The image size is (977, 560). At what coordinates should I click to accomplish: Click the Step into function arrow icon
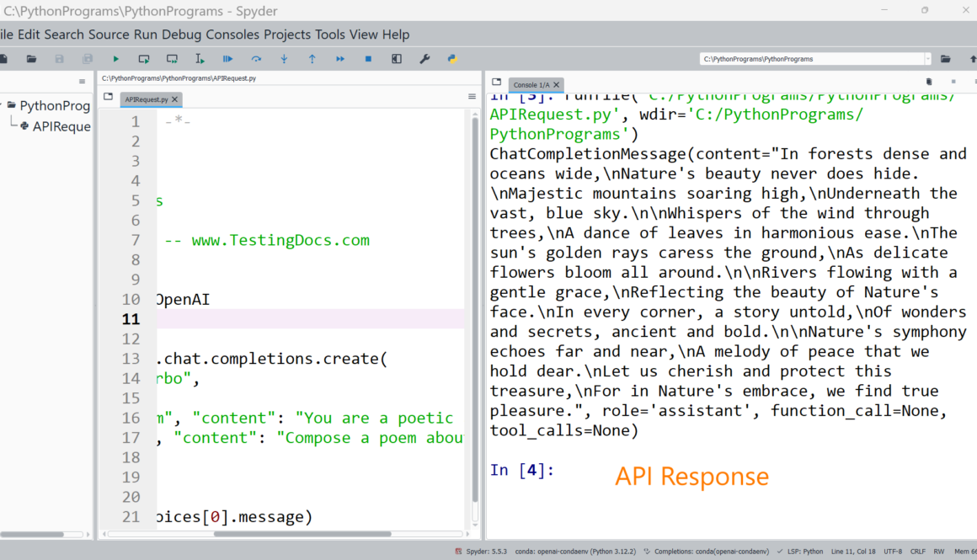pos(284,59)
